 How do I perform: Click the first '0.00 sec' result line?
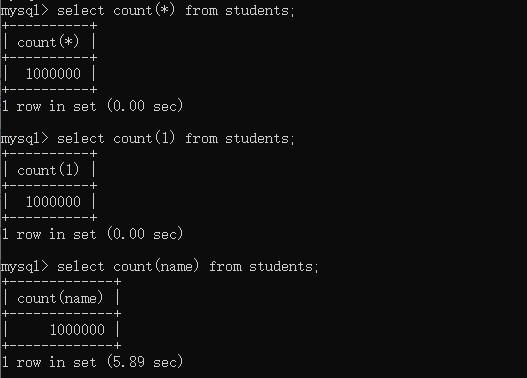(92, 106)
